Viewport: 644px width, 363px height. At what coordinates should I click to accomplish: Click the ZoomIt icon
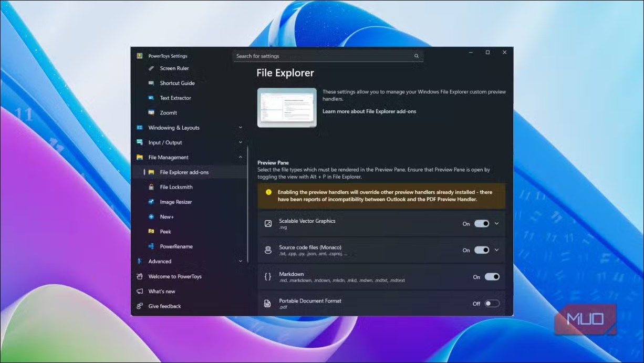(x=151, y=112)
